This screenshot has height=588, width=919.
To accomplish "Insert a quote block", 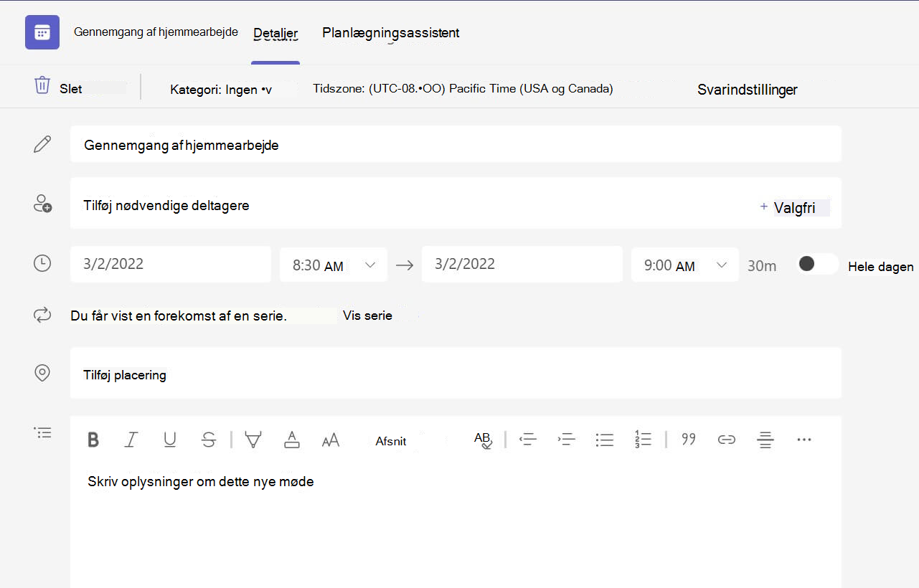I will (689, 439).
